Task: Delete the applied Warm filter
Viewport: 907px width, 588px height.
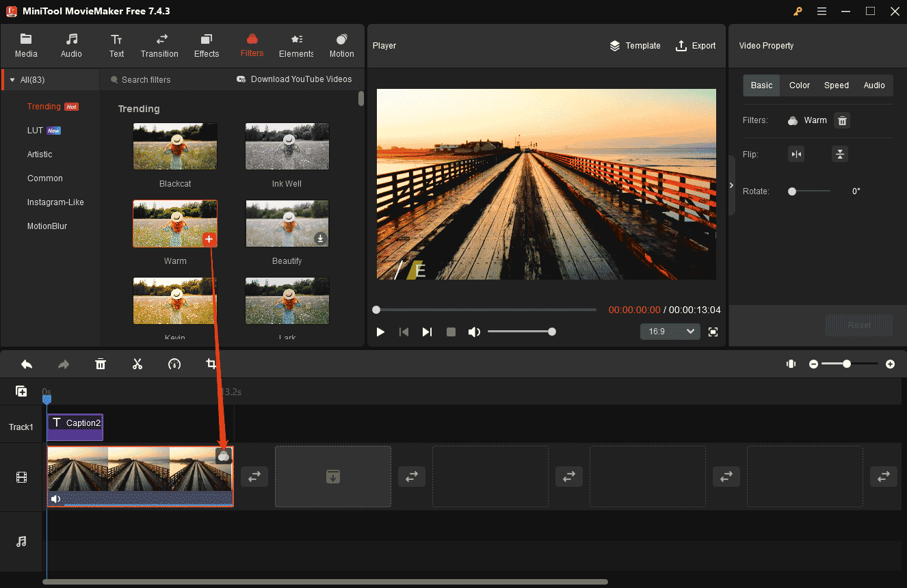Action: (843, 121)
